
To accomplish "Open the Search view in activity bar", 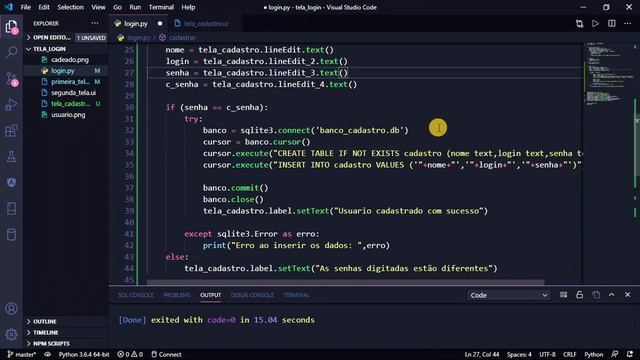I will point(11,52).
